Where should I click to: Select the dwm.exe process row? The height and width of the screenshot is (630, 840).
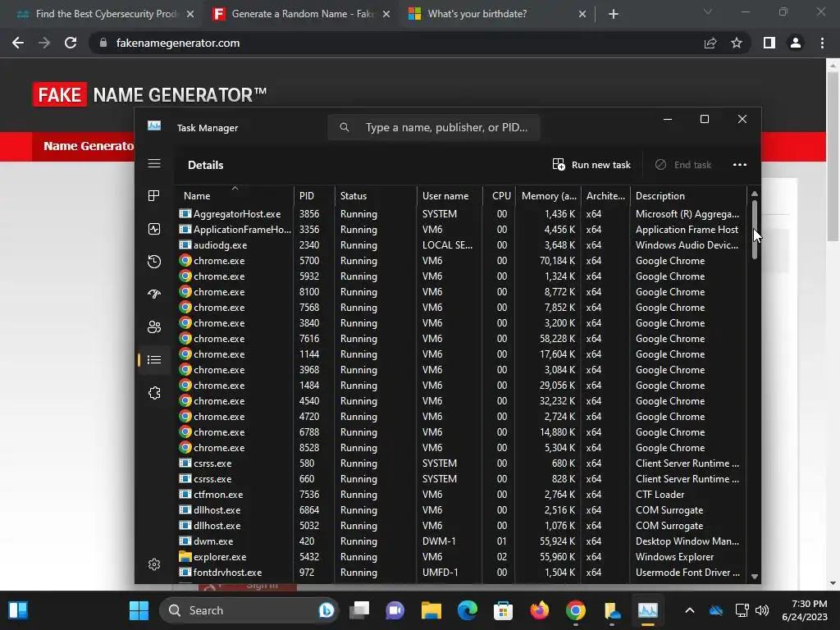(x=461, y=541)
